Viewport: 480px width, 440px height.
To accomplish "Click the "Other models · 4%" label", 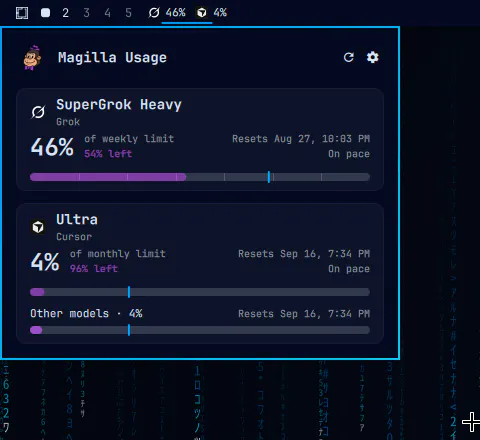I will pos(86,314).
